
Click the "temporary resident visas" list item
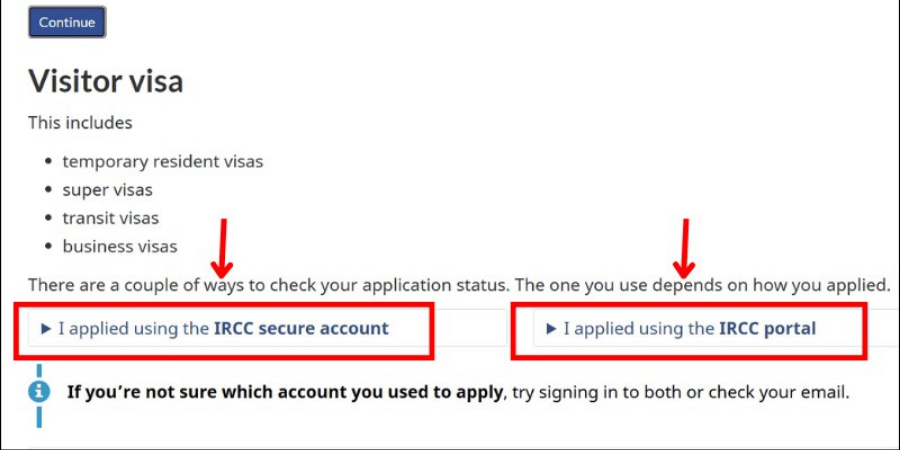(162, 161)
